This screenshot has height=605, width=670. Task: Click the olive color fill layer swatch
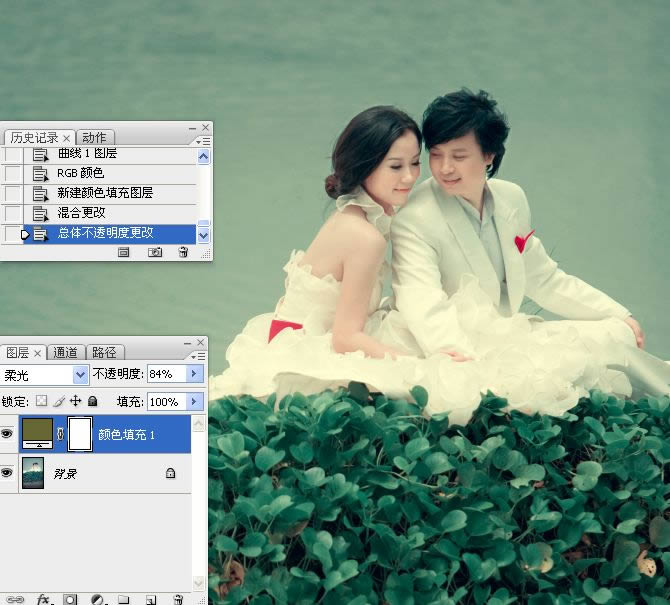click(x=38, y=435)
